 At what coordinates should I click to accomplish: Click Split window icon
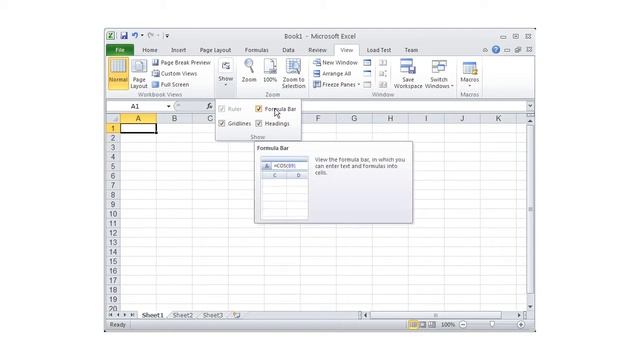(x=367, y=62)
